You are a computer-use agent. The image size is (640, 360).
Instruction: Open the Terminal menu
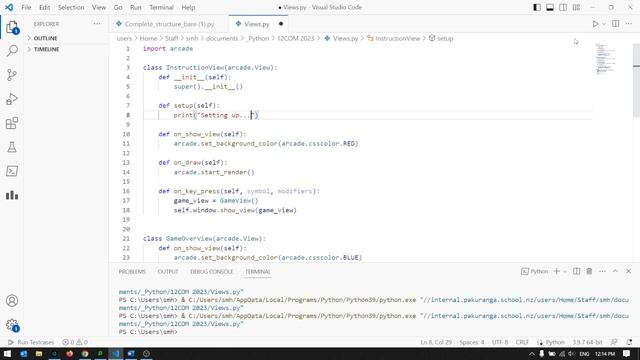click(161, 7)
